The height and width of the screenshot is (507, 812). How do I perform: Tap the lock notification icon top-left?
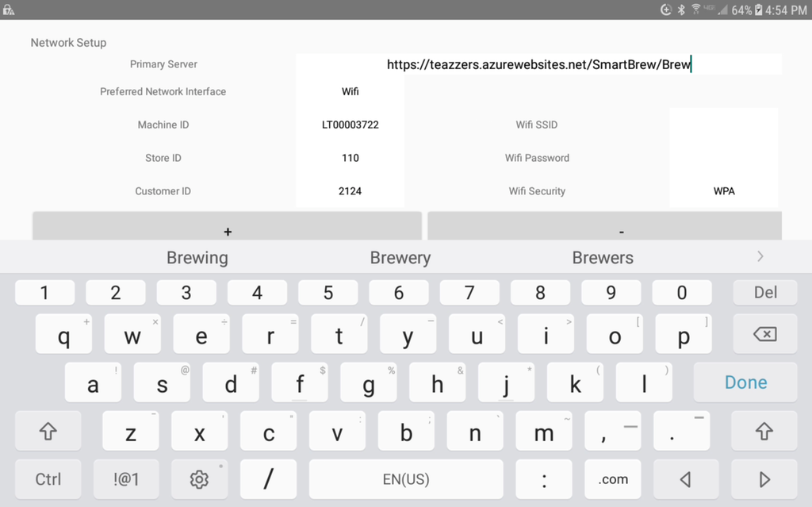(10, 10)
